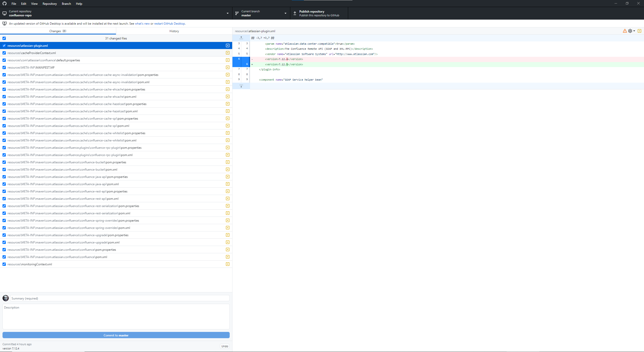Click modified icon for confluence-cache-ehcache pom.xml
The width and height of the screenshot is (644, 352).
point(228,96)
